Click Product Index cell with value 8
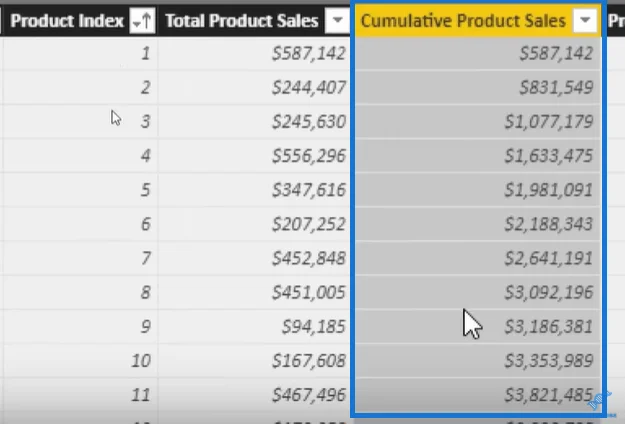This screenshot has height=424, width=625. click(x=80, y=292)
